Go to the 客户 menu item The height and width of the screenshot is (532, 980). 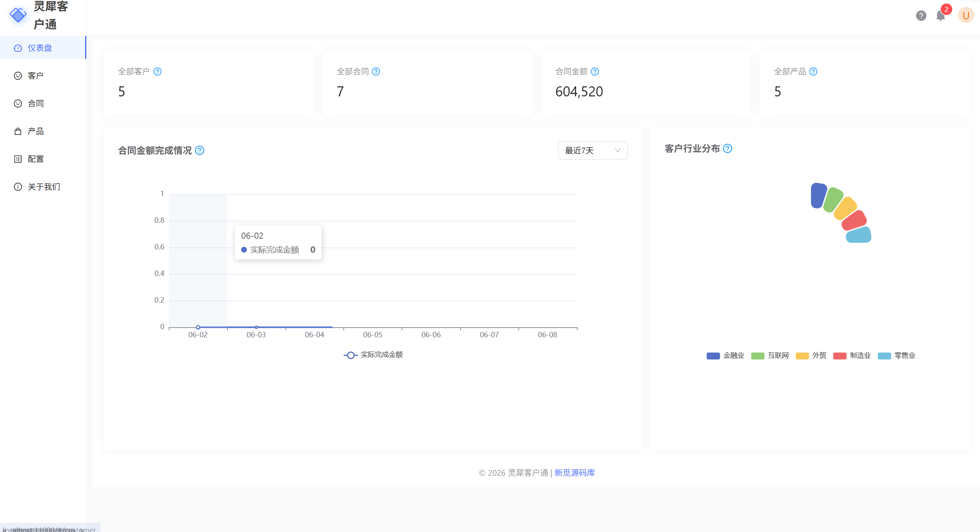(x=43, y=76)
